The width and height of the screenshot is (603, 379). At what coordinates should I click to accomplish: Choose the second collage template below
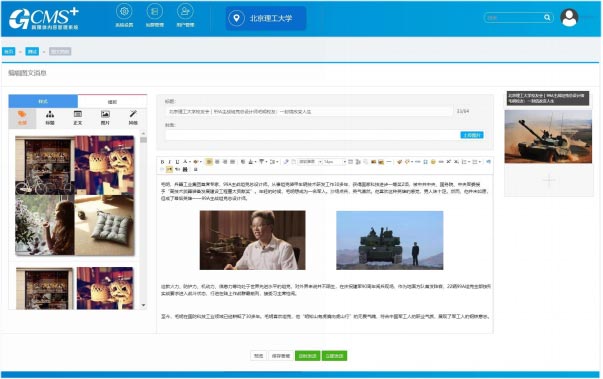tap(75, 288)
